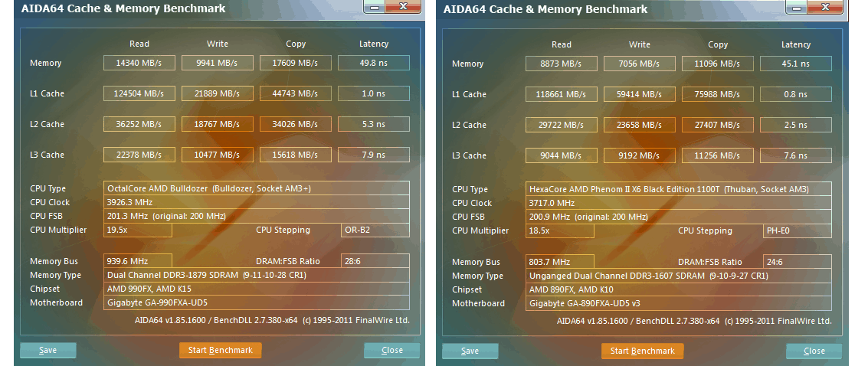Click the Close button below the Gigabyte GA-890FXA-UD5 row
The width and height of the screenshot is (868, 366).
click(x=814, y=351)
